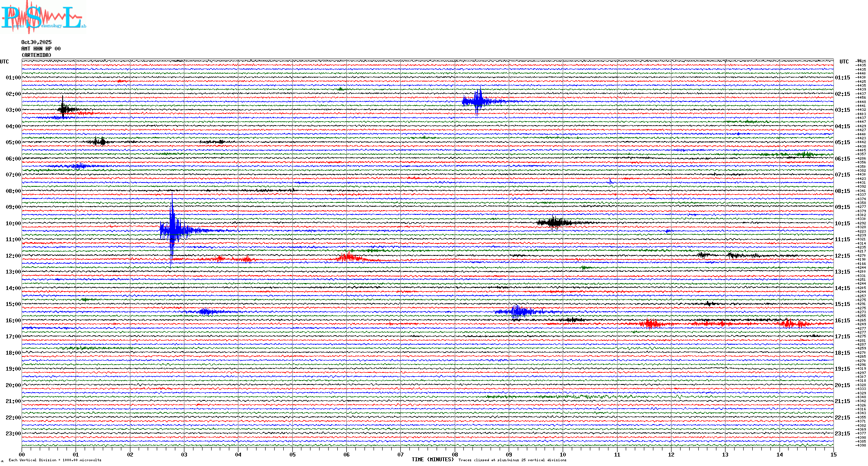The image size is (868, 466).
Task: Click the blue seismic event near 02:15 row
Action: click(x=478, y=102)
